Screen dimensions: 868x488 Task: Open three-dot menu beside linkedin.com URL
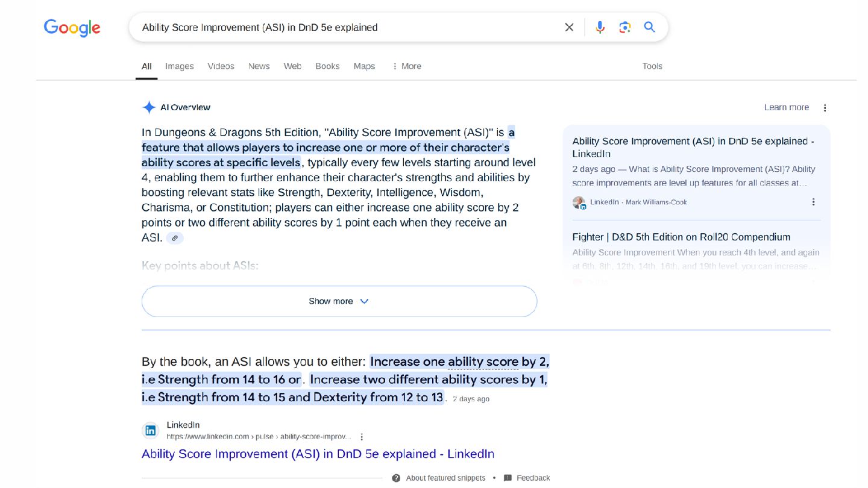click(361, 437)
